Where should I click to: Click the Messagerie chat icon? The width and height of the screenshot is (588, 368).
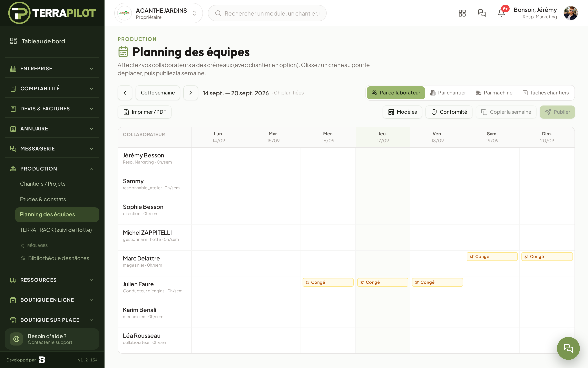coord(13,149)
